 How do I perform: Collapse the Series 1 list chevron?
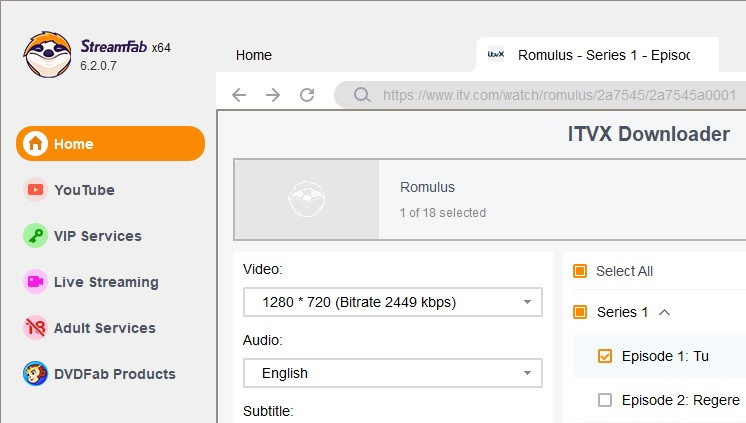(x=665, y=312)
